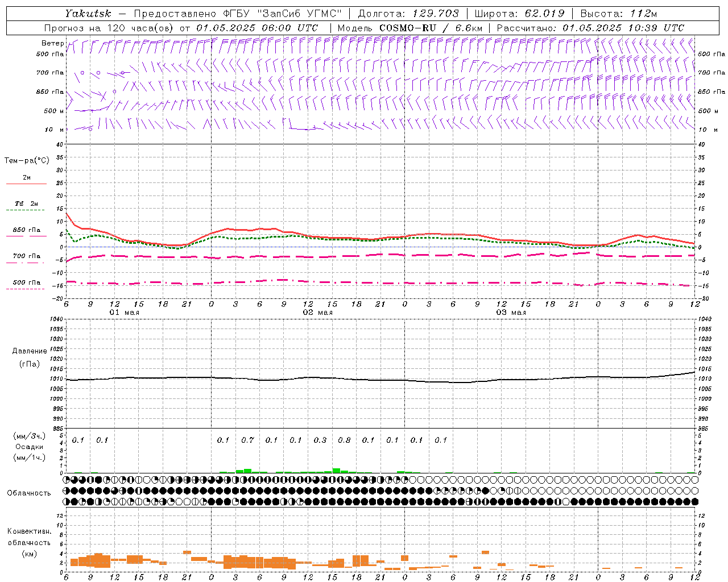
Task: Click the 850 гПа temperature legend entry
Action: click(27, 230)
